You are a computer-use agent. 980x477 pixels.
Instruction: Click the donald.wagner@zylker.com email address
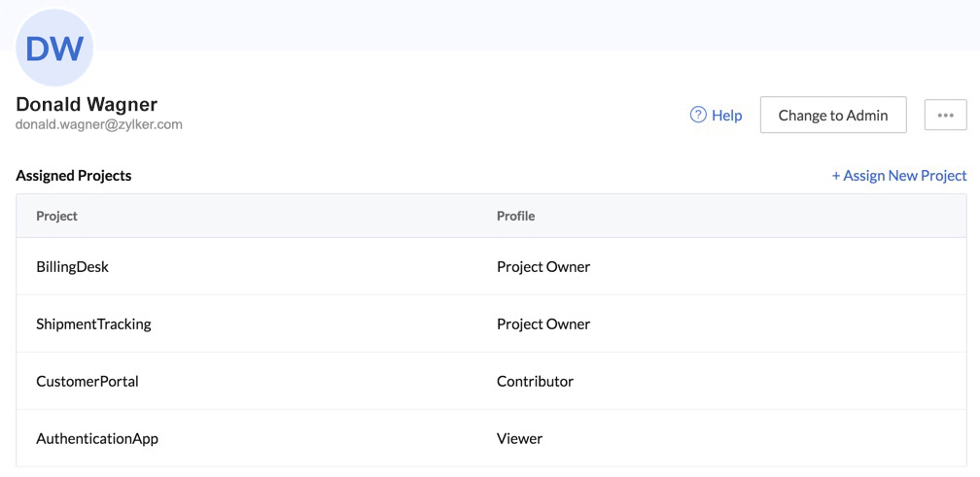[x=99, y=124]
